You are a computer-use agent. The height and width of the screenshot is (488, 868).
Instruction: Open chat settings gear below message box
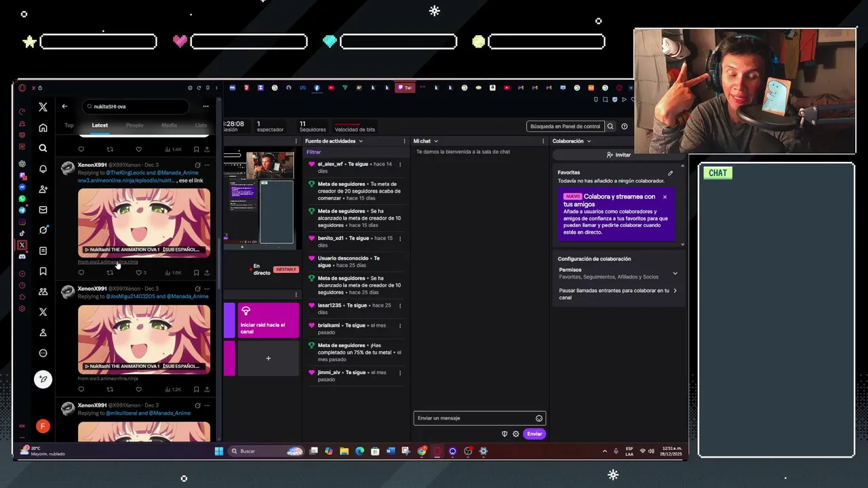(515, 434)
